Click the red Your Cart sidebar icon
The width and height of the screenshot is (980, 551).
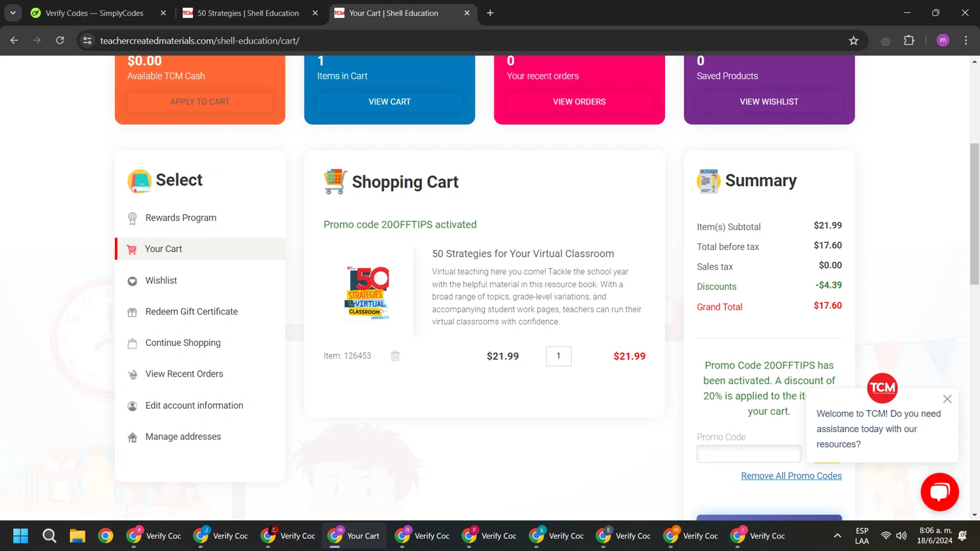pyautogui.click(x=132, y=249)
